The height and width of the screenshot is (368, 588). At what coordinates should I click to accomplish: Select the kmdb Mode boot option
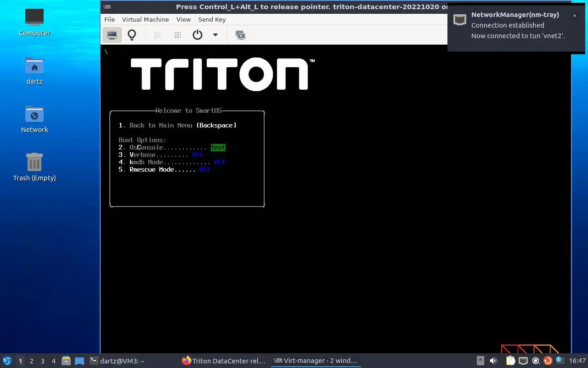[x=172, y=162]
